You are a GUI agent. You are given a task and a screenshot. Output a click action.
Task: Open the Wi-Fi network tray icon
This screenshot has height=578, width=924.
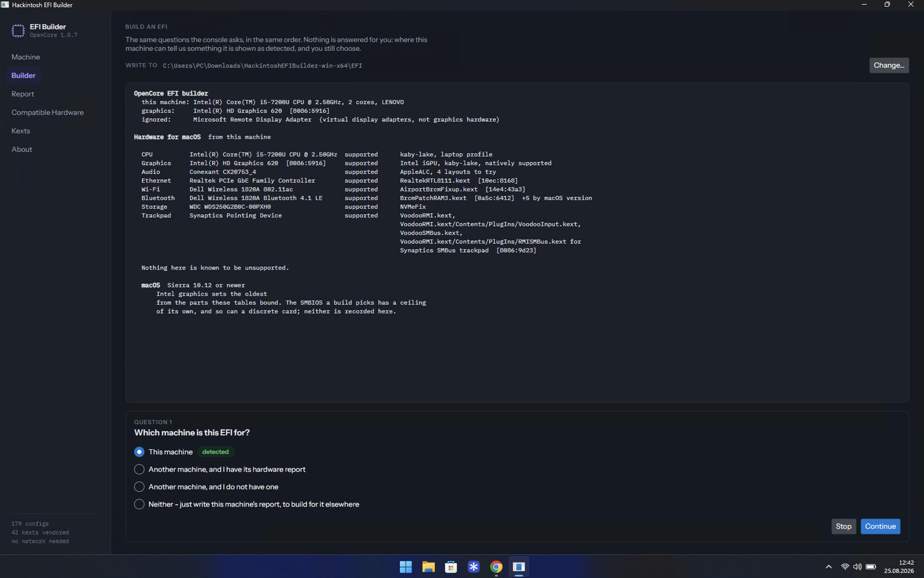845,567
